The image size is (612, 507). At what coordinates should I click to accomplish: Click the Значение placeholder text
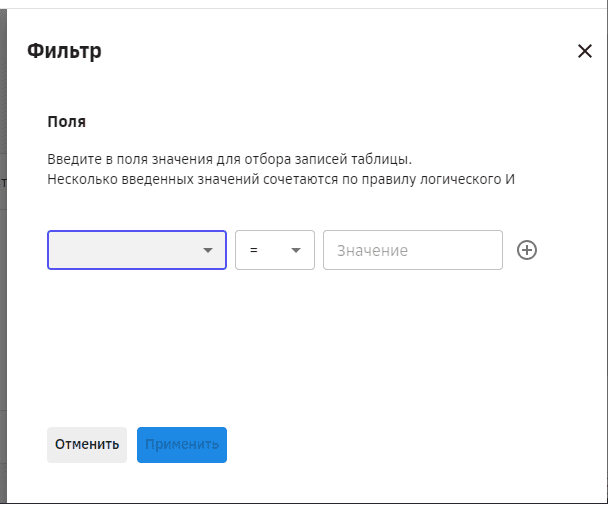pyautogui.click(x=372, y=250)
